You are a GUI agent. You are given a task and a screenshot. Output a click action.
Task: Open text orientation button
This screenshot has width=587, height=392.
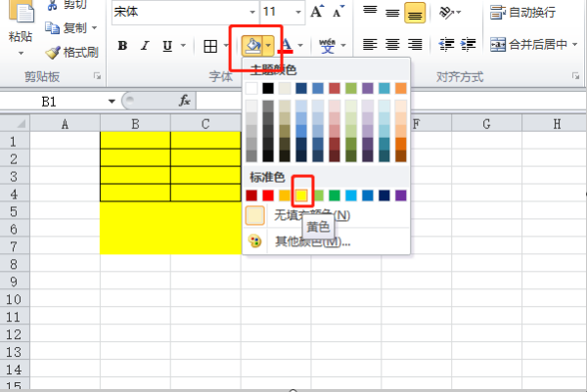pos(450,13)
